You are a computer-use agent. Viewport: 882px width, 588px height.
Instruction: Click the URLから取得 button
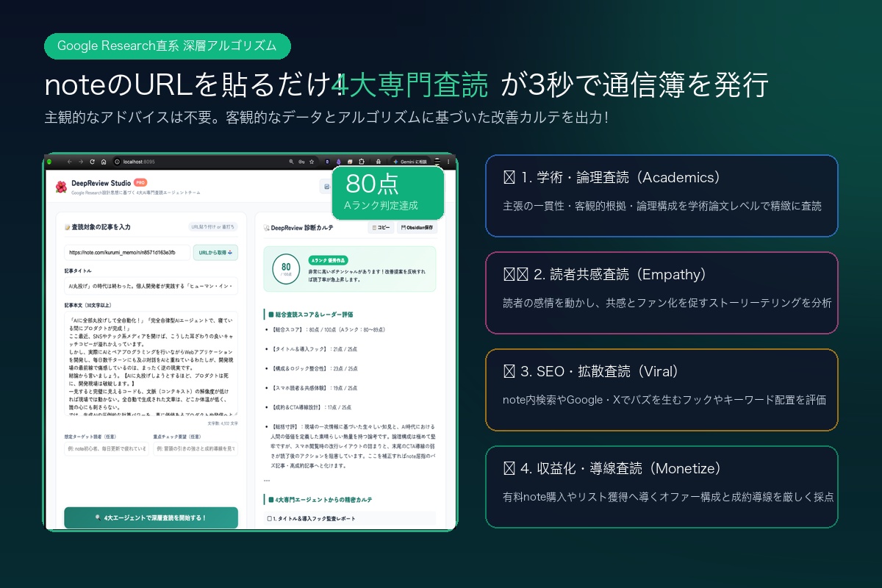215,252
